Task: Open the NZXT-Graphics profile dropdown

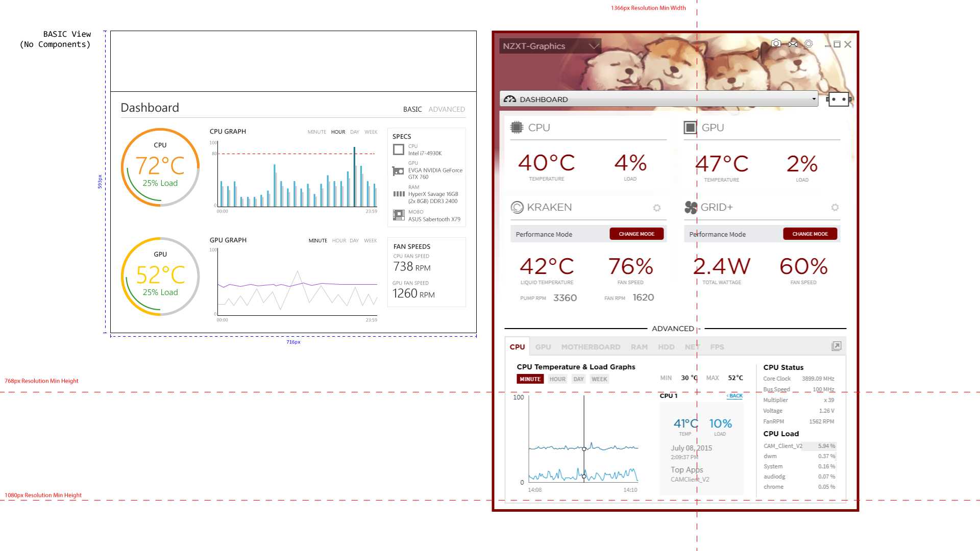Action: [550, 46]
